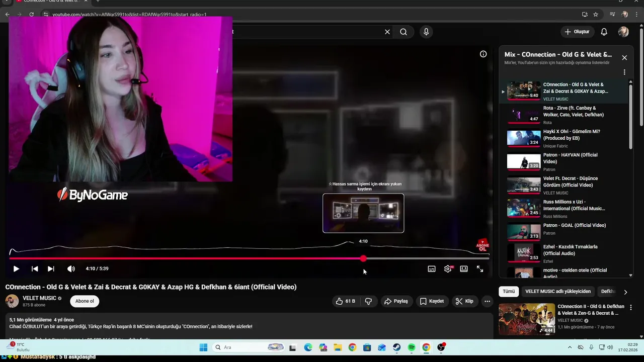Save video with Kaydet button
Viewport: 644px width, 362px height.
click(432, 301)
